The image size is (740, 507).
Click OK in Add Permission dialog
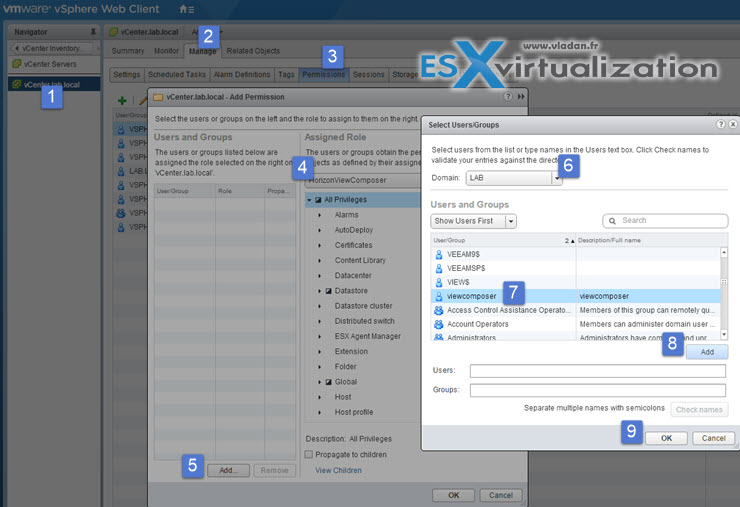[454, 495]
